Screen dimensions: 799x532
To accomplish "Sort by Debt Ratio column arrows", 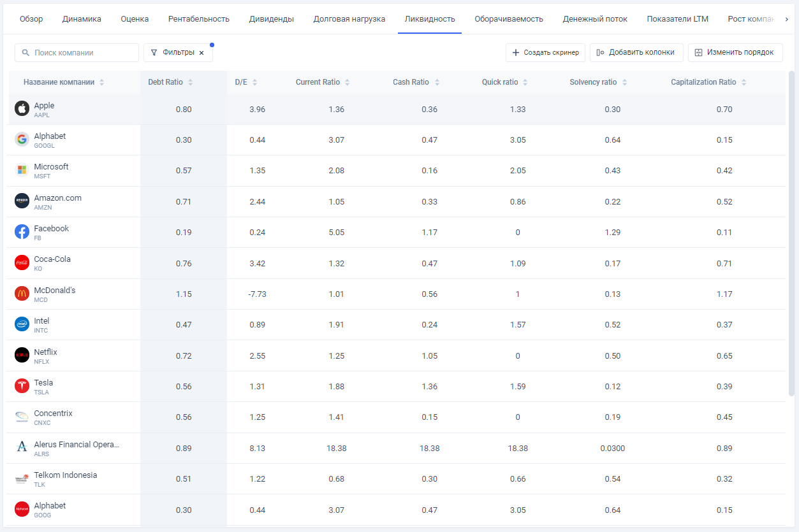I will pos(190,82).
